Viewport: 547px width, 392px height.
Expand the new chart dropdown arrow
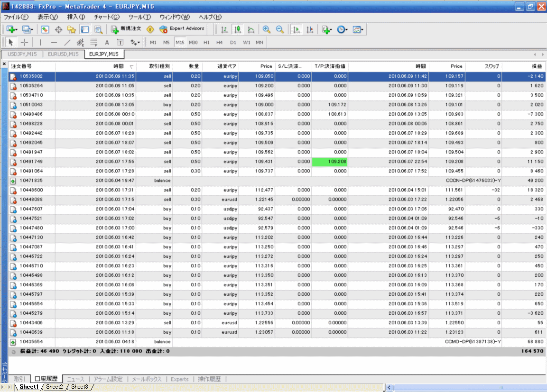(17, 29)
